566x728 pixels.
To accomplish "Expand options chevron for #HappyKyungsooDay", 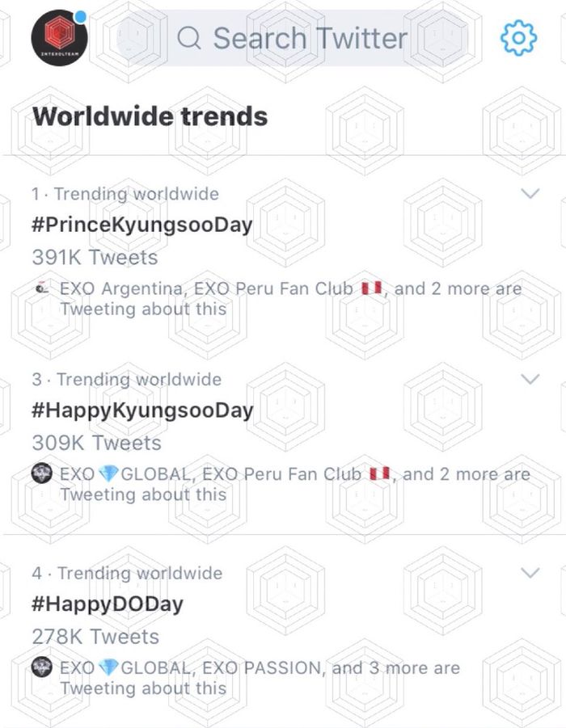I will tap(530, 379).
